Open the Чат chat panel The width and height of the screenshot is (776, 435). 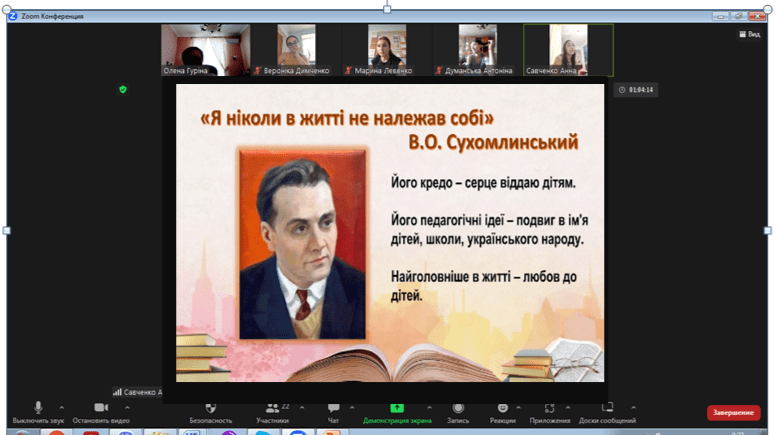pos(333,408)
